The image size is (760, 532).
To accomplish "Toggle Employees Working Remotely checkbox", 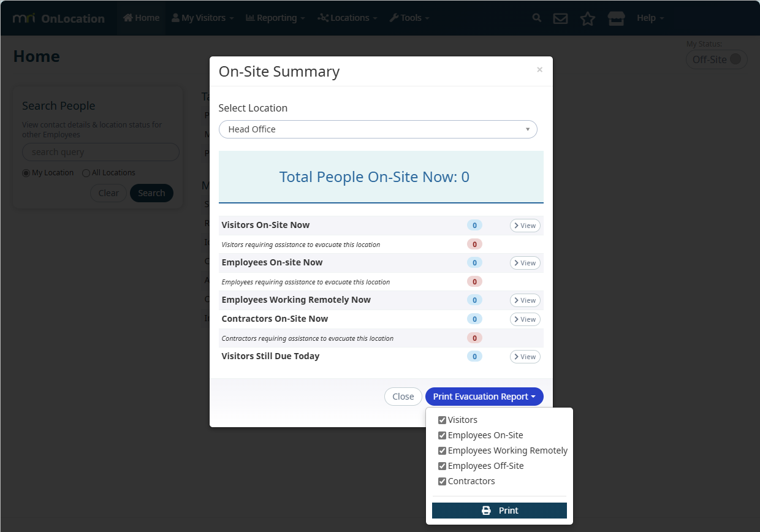I will coord(442,451).
